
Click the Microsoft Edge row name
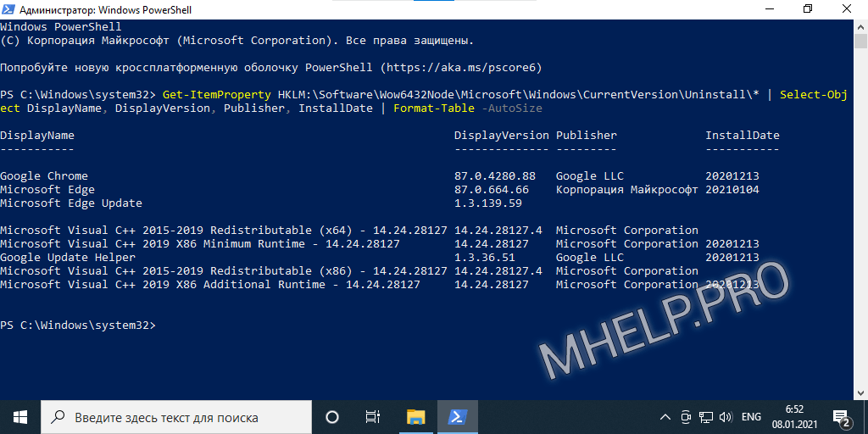click(47, 189)
